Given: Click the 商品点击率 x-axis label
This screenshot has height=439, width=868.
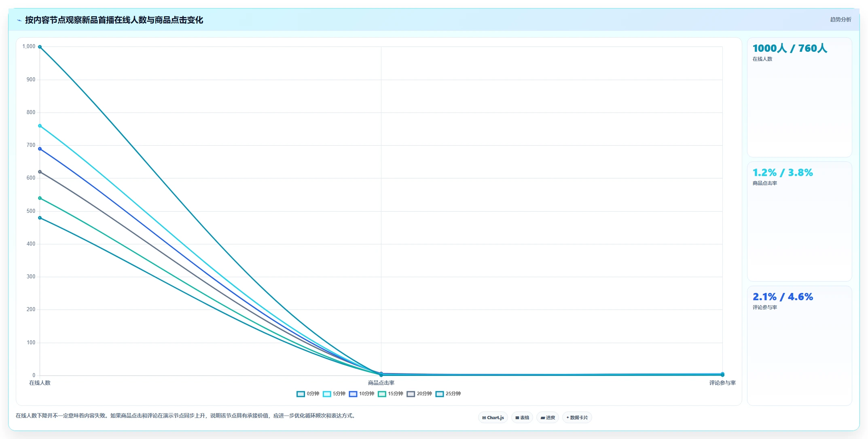Looking at the screenshot, I should pyautogui.click(x=381, y=383).
